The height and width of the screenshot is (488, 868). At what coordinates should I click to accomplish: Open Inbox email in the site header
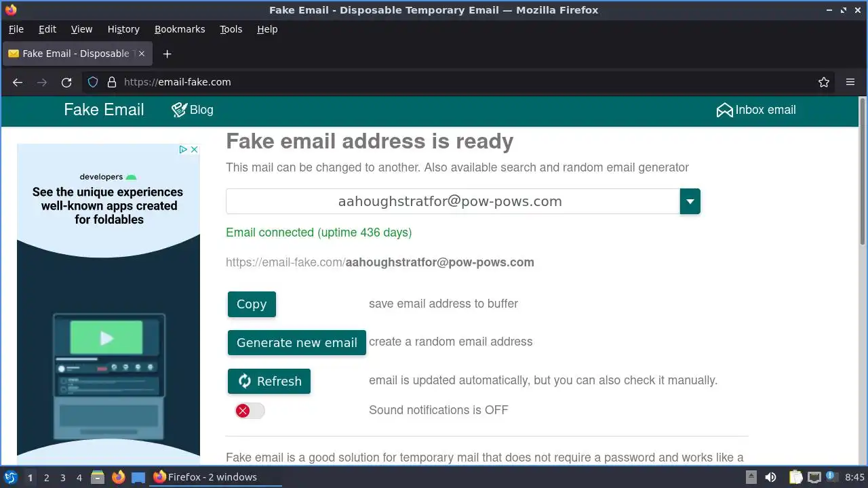click(756, 110)
